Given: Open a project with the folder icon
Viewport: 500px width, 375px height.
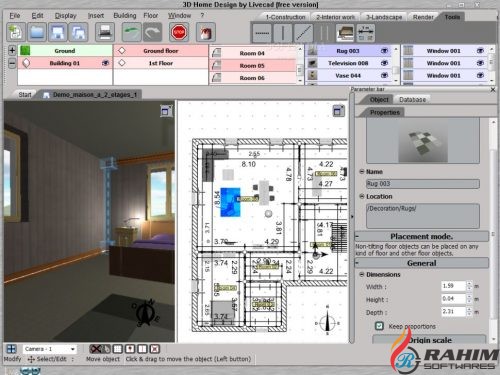Looking at the screenshot, I should (37, 32).
